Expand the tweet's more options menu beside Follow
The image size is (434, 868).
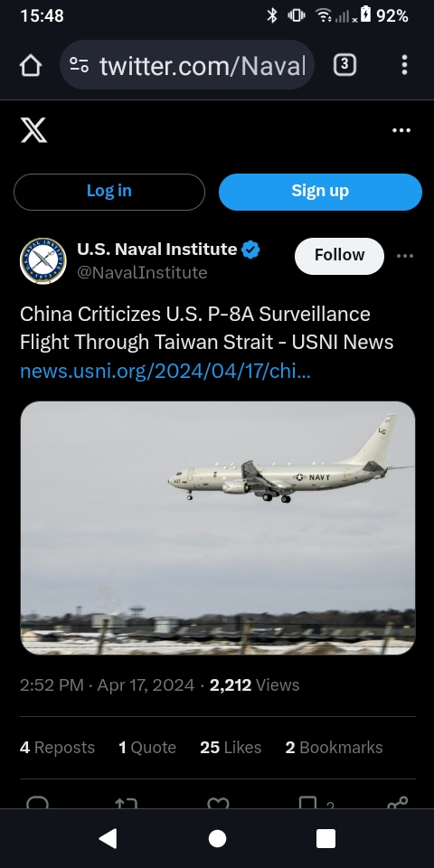point(405,256)
